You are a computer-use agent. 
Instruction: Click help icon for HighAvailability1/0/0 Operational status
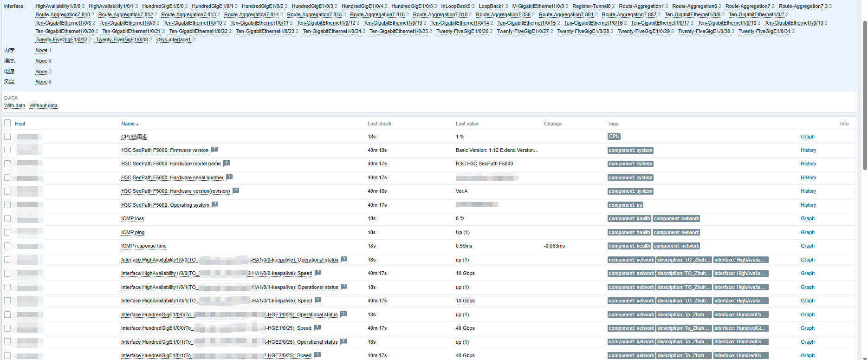coord(344,259)
